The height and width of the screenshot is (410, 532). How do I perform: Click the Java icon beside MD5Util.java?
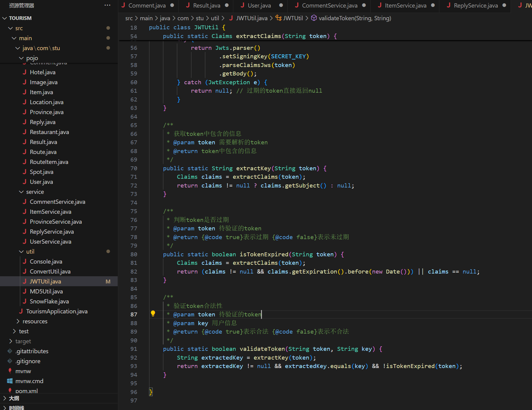pyautogui.click(x=24, y=291)
